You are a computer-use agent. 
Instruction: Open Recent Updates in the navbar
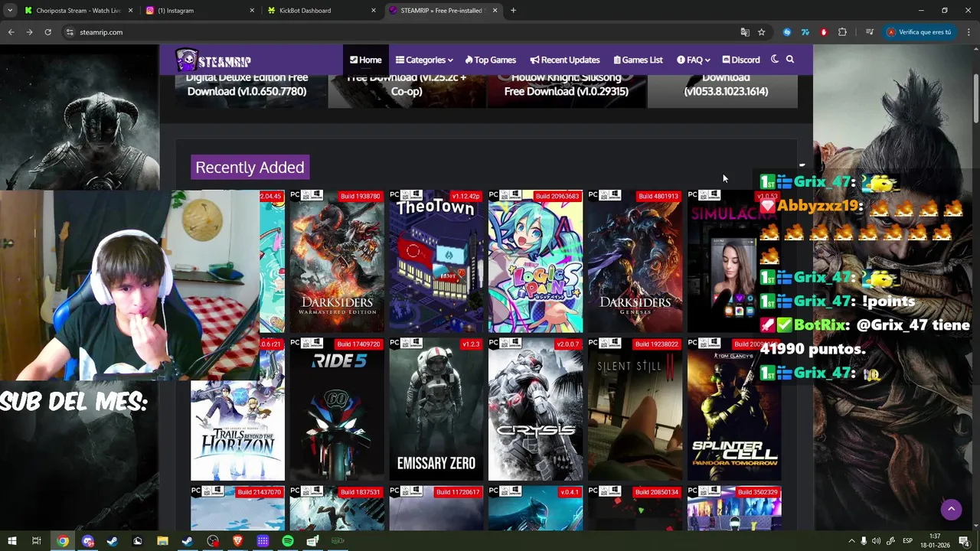coord(565,60)
